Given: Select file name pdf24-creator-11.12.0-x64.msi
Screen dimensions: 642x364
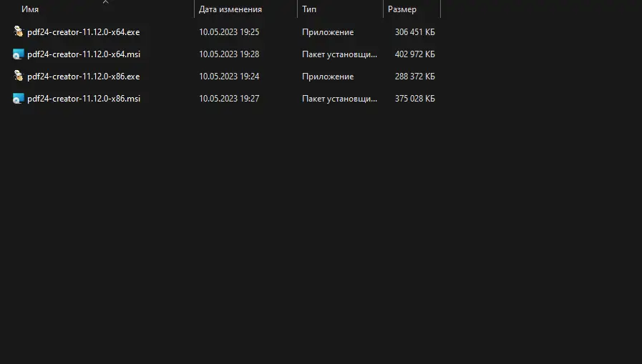Looking at the screenshot, I should pyautogui.click(x=83, y=54).
